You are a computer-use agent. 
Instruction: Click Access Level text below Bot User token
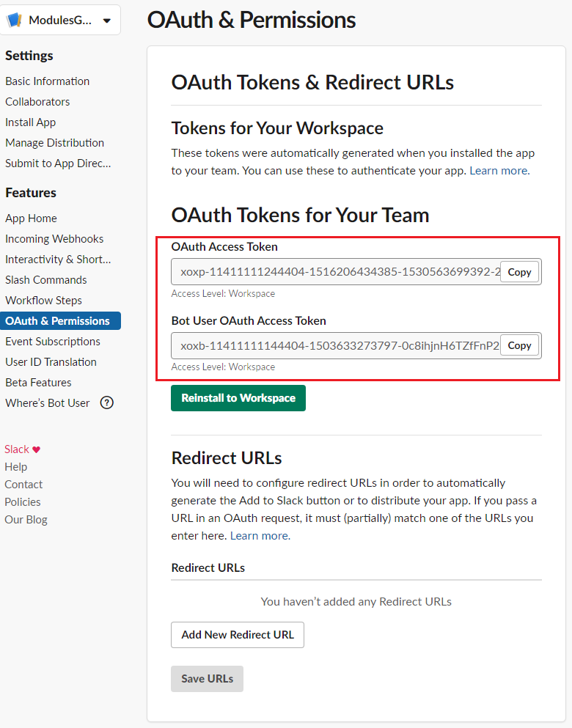click(223, 367)
